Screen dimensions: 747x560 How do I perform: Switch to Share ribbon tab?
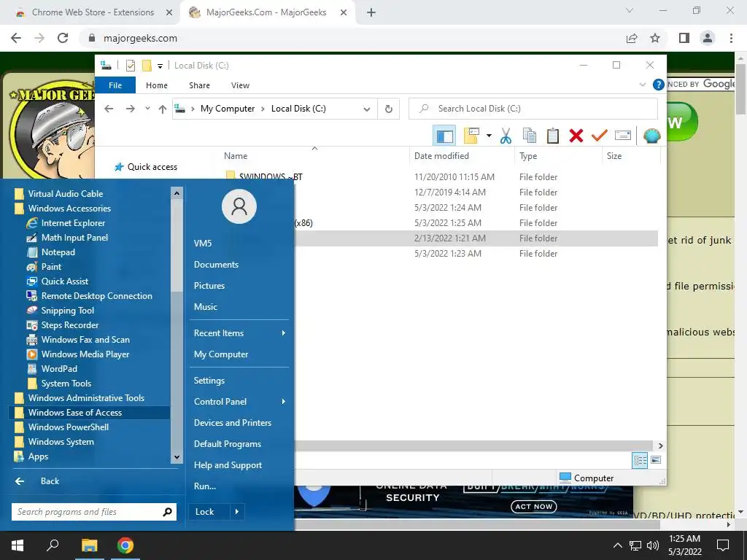[x=199, y=85]
